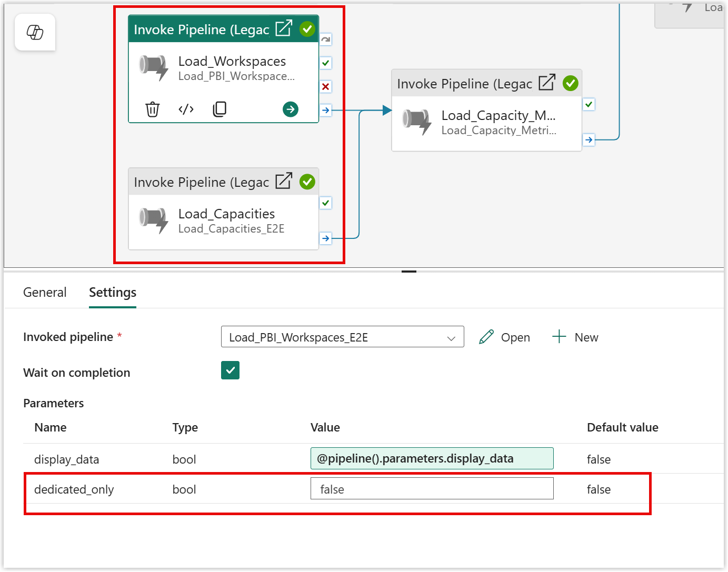Click the 'display_data' parameter name
Screen dimensions: 728x572
[67, 459]
